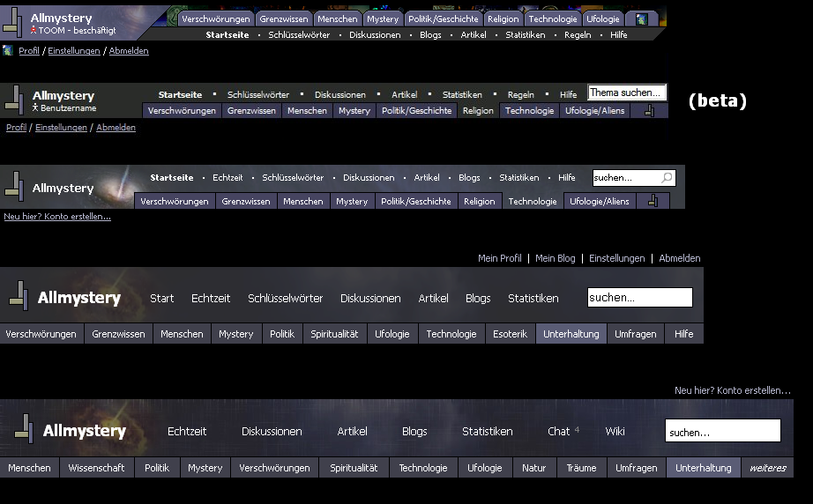The width and height of the screenshot is (813, 504).
Task: Select the Wissenschaft category tab
Action: pyautogui.click(x=96, y=468)
